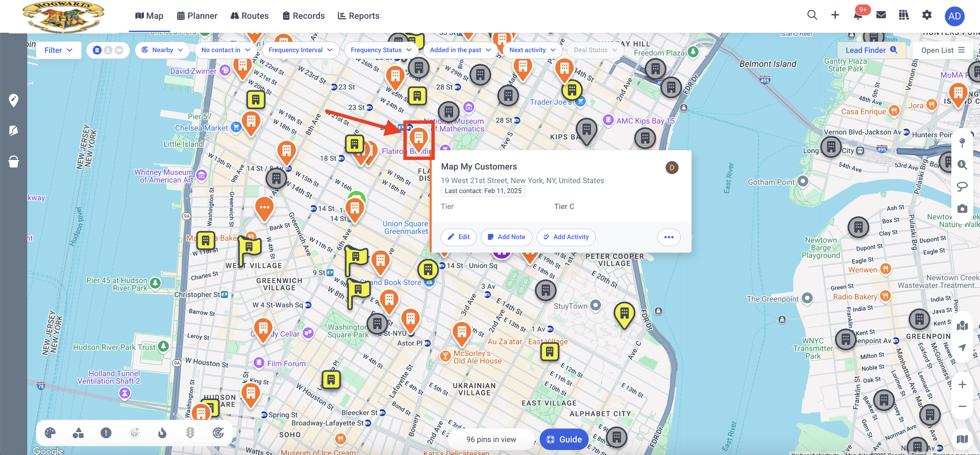Click Add Activity in popup

tap(566, 237)
